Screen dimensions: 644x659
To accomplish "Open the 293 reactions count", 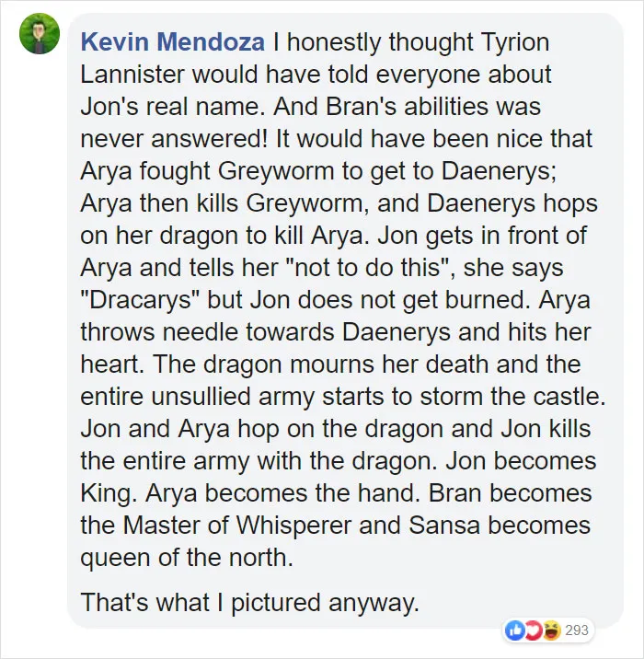I will pos(577,630).
